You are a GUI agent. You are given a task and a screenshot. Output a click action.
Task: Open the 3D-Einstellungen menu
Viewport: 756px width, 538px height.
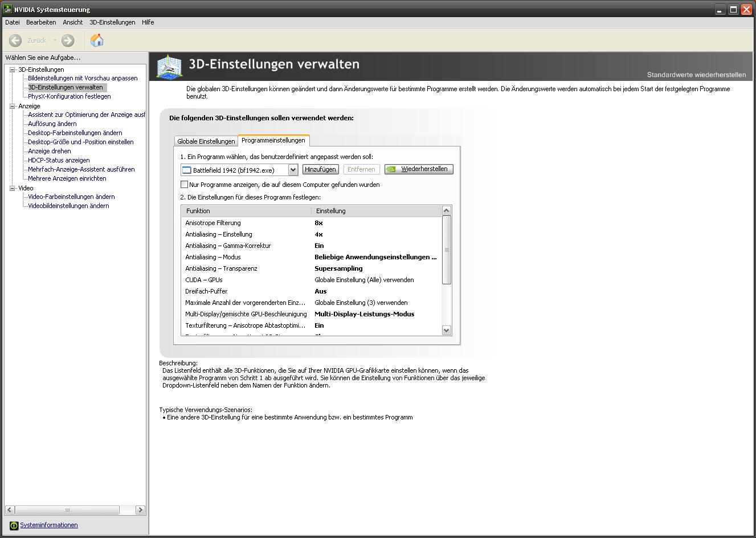[x=112, y=22]
